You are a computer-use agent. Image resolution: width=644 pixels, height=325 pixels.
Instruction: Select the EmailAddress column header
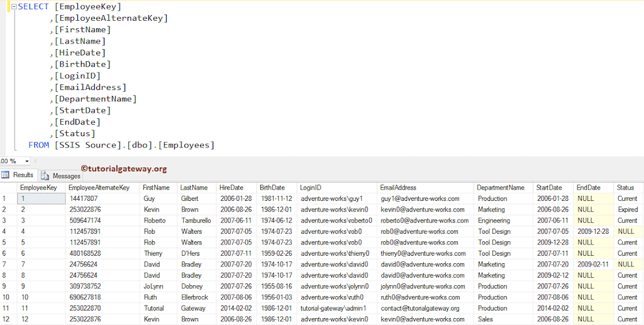coord(426,188)
